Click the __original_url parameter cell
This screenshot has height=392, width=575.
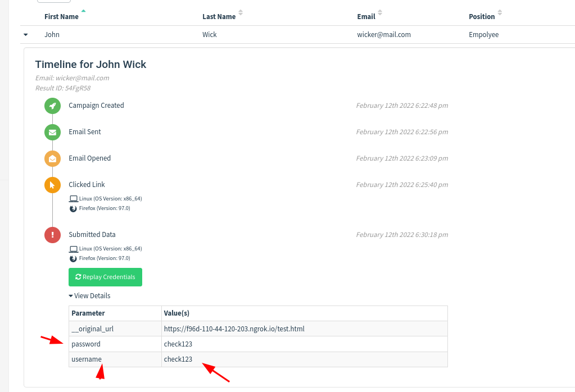(115, 329)
